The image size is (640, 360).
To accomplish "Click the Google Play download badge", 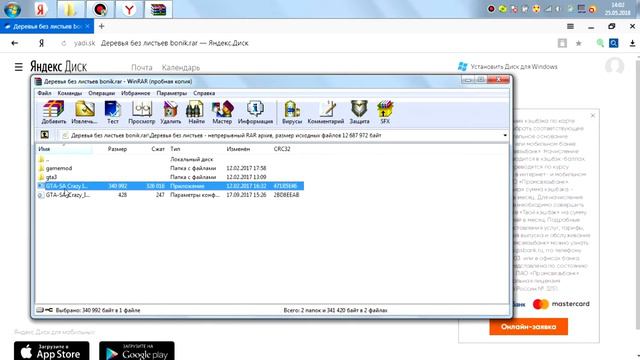I will pos(137,351).
